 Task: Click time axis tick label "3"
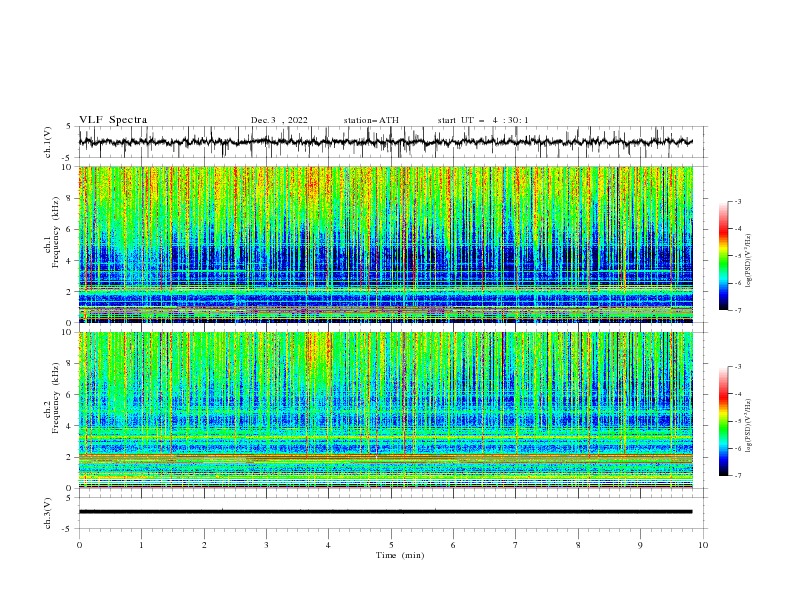[266, 545]
